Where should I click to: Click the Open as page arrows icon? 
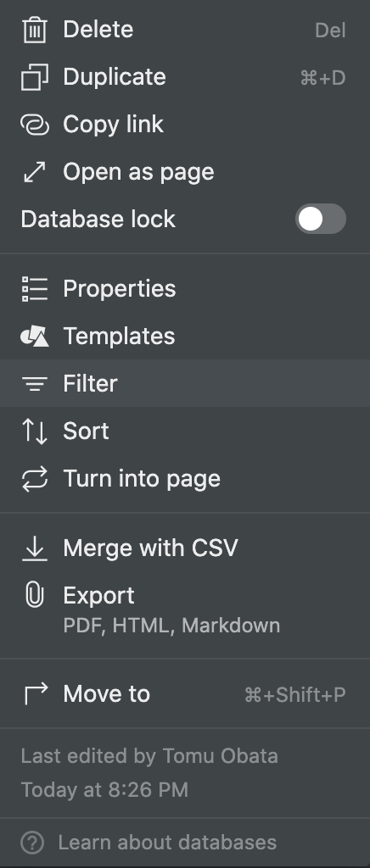click(x=34, y=172)
